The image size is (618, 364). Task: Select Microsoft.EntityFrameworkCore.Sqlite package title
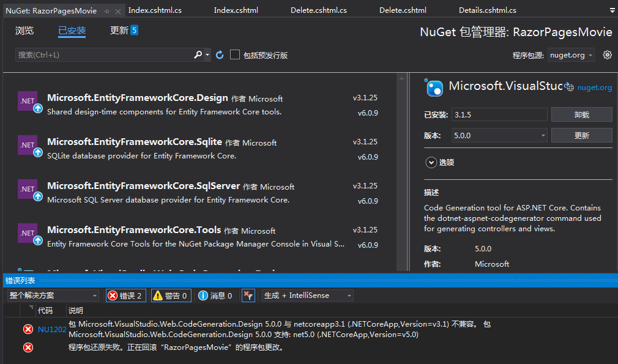tap(135, 142)
